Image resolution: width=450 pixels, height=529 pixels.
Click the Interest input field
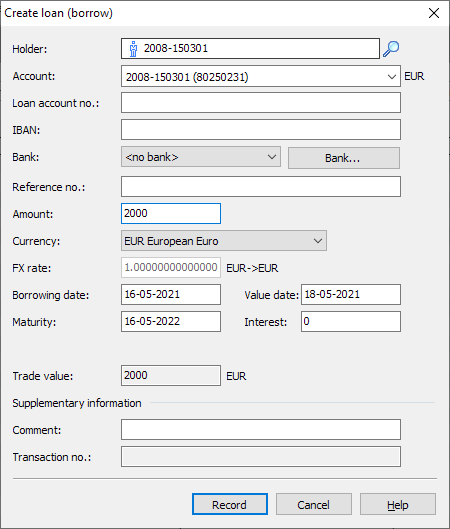tap(351, 322)
